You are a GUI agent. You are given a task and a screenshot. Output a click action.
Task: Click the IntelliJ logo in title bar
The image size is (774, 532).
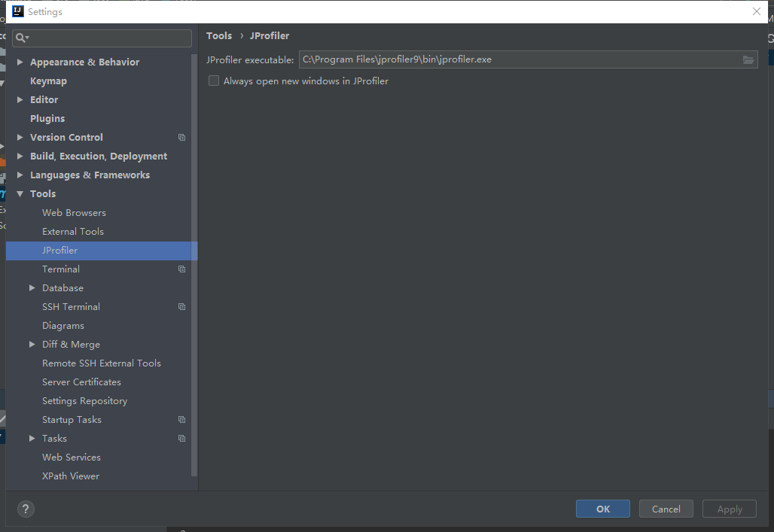pos(18,11)
